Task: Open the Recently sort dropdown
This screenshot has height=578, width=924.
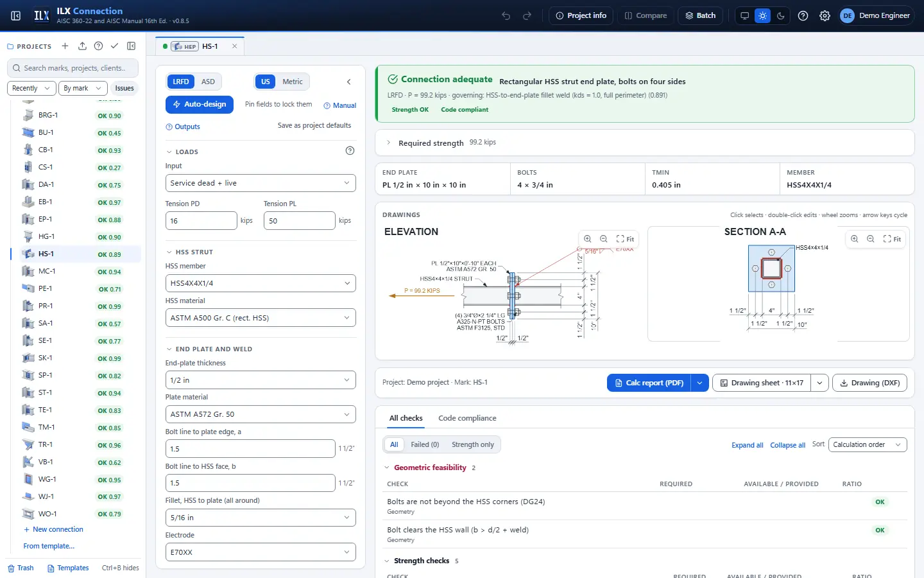Action: coord(31,88)
